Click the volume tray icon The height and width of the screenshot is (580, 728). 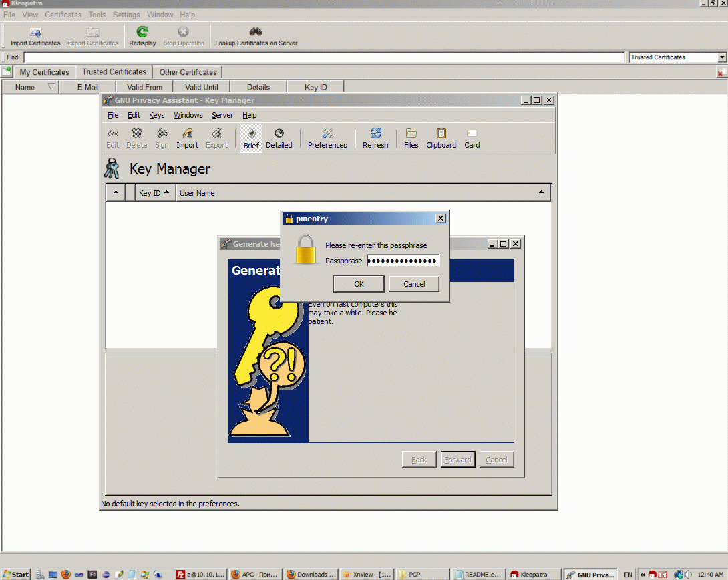[689, 575]
